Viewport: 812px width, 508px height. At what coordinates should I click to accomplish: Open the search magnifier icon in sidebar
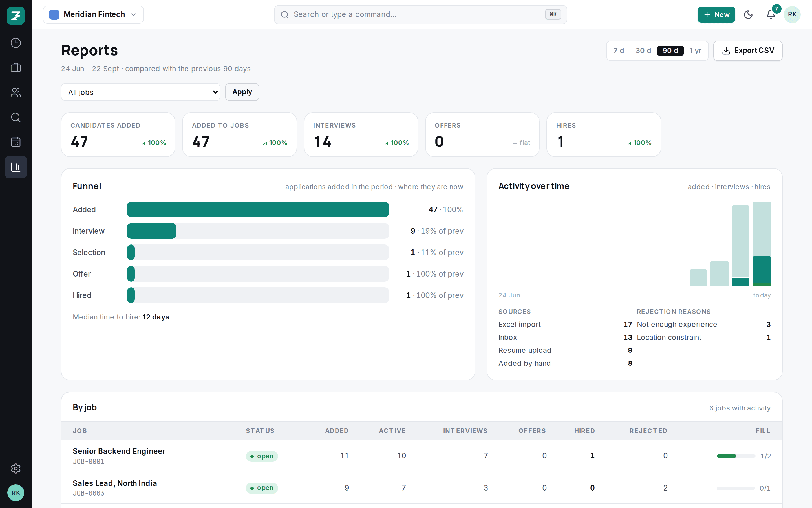[16, 117]
